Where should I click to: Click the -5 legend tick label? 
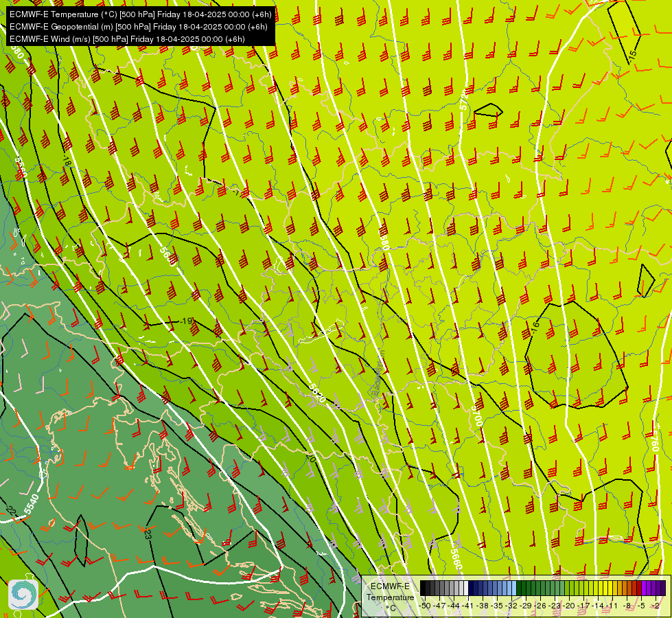[x=641, y=606]
